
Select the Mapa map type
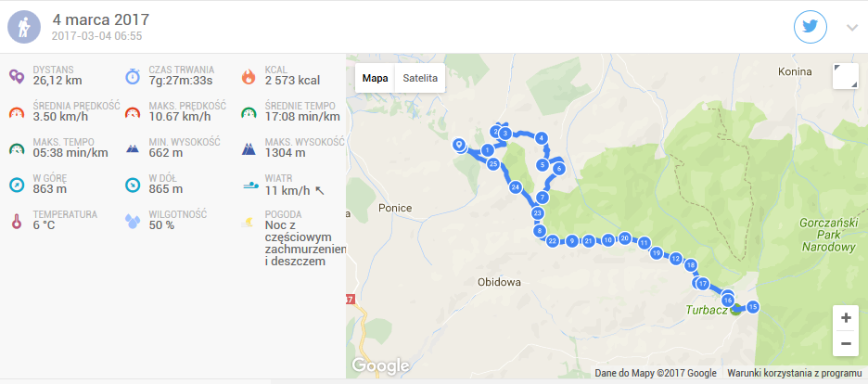click(x=375, y=78)
